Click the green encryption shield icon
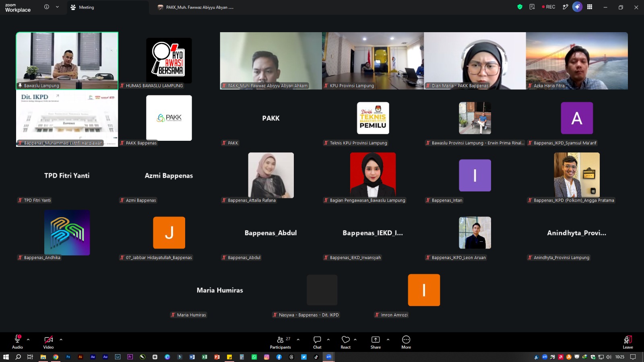The image size is (644, 362). [520, 7]
